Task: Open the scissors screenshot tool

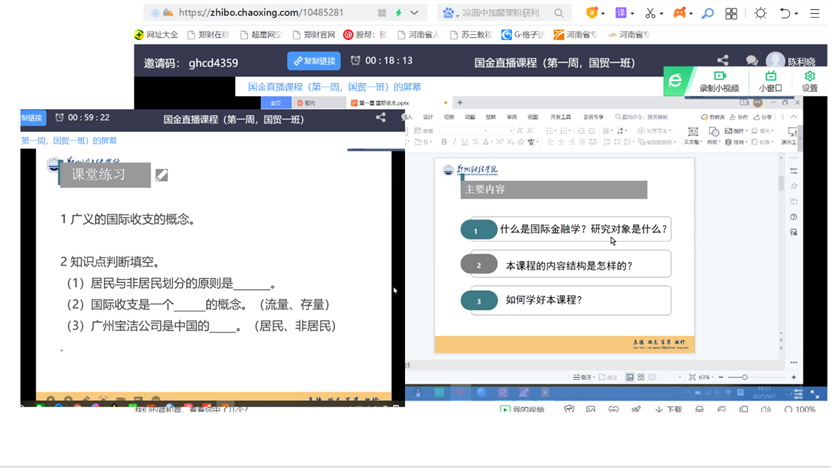Action: point(651,13)
